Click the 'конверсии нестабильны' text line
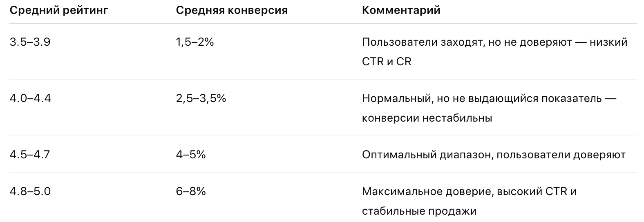644x222 pixels. tap(427, 118)
